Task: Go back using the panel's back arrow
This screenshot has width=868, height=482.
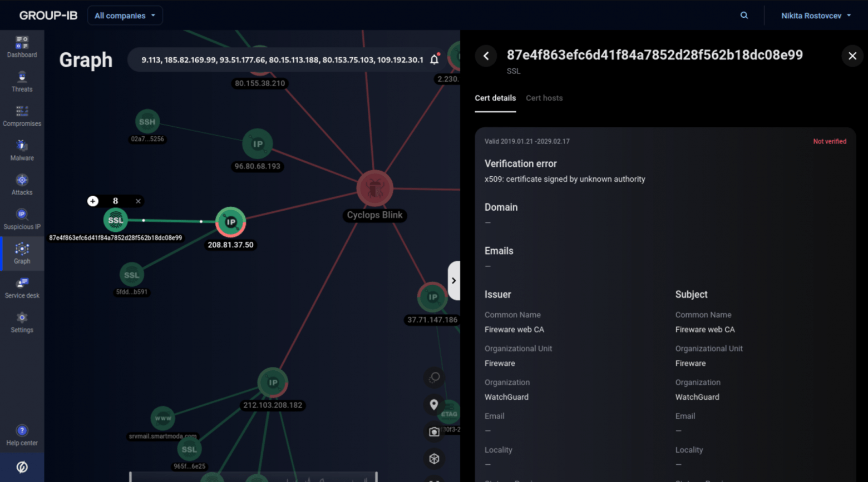Action: [486, 56]
